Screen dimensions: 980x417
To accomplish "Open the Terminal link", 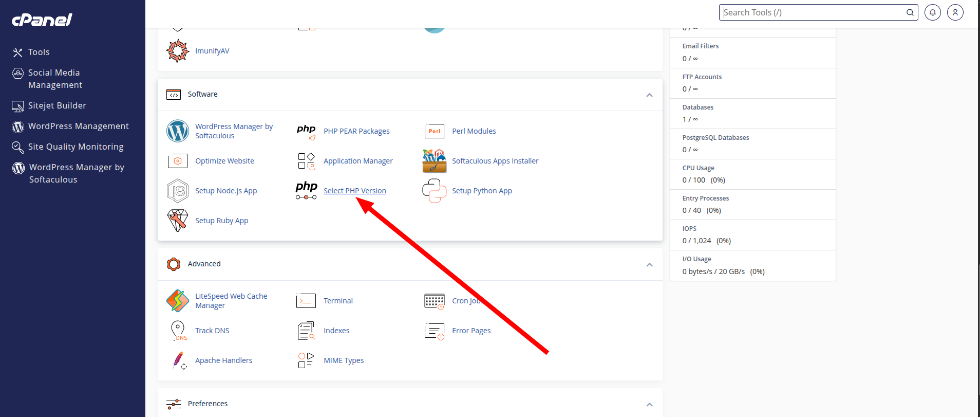I will (338, 301).
